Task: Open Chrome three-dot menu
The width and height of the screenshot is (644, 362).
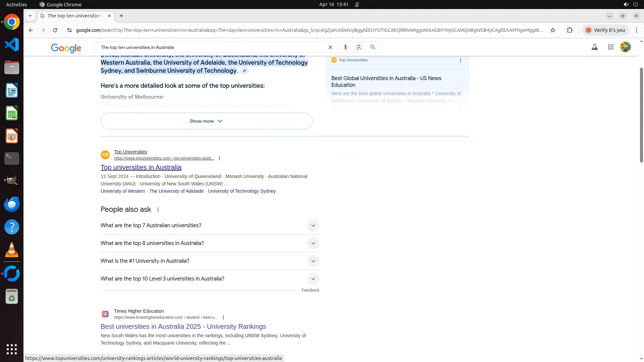Action: coord(636,30)
